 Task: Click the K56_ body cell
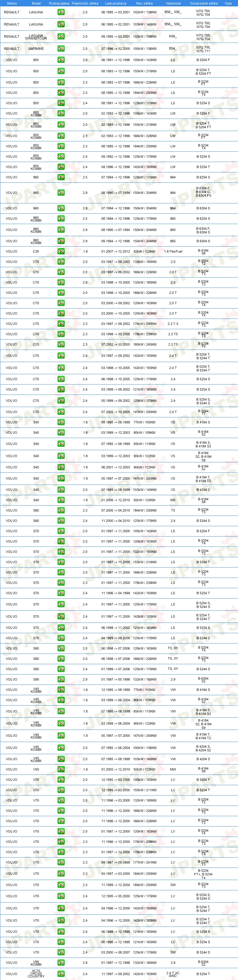[x=173, y=36]
